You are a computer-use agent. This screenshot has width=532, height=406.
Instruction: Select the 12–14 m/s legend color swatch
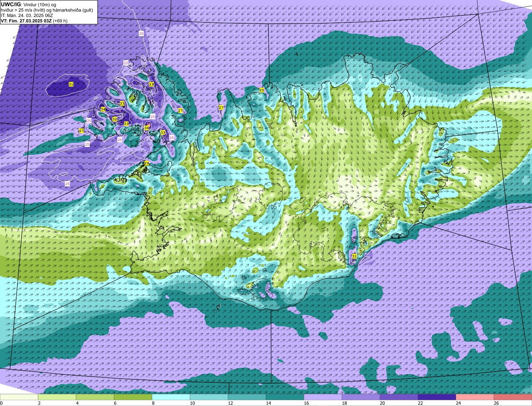point(247,397)
